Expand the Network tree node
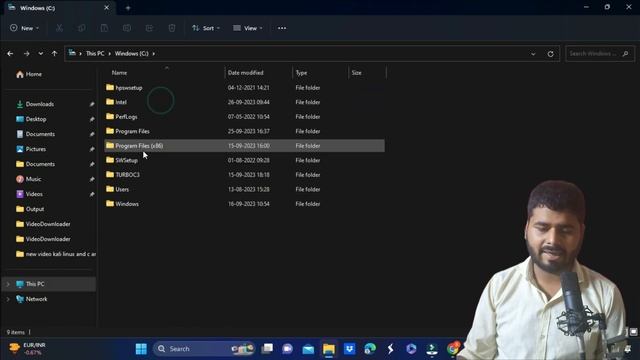This screenshot has width=640, height=360. click(8, 299)
